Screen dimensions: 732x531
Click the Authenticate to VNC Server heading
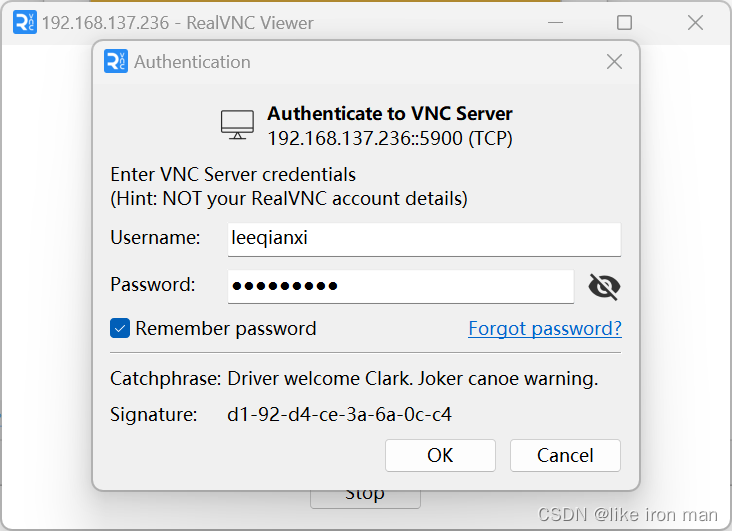[x=390, y=114]
